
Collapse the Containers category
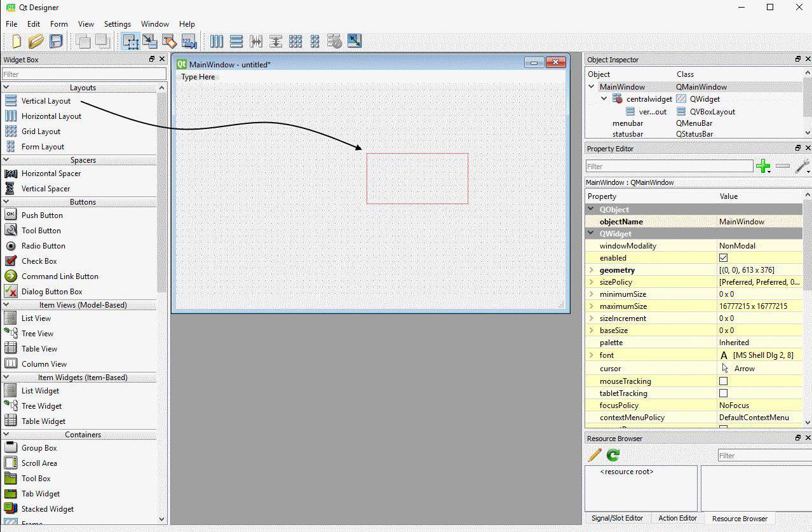point(6,435)
